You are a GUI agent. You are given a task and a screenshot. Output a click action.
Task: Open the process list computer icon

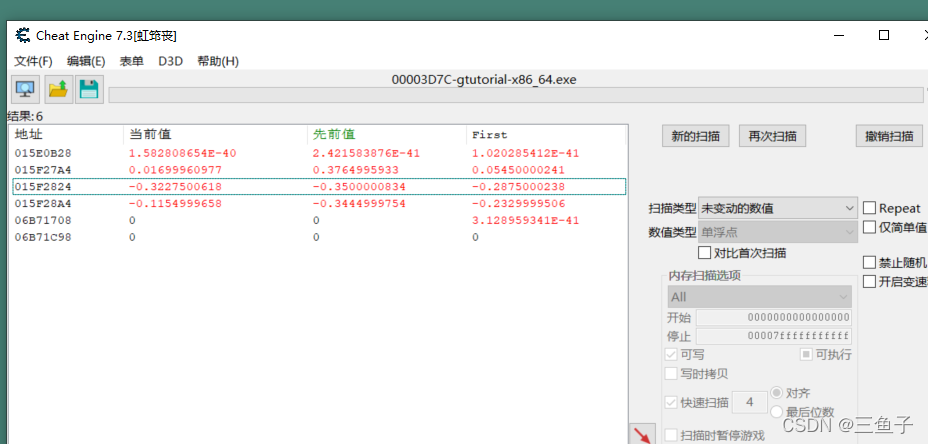coord(25,89)
